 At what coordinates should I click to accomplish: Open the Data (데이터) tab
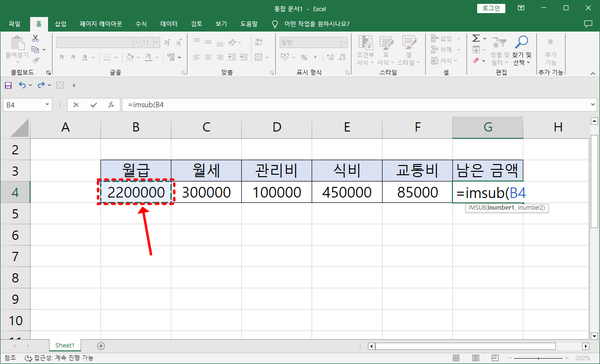coord(169,24)
